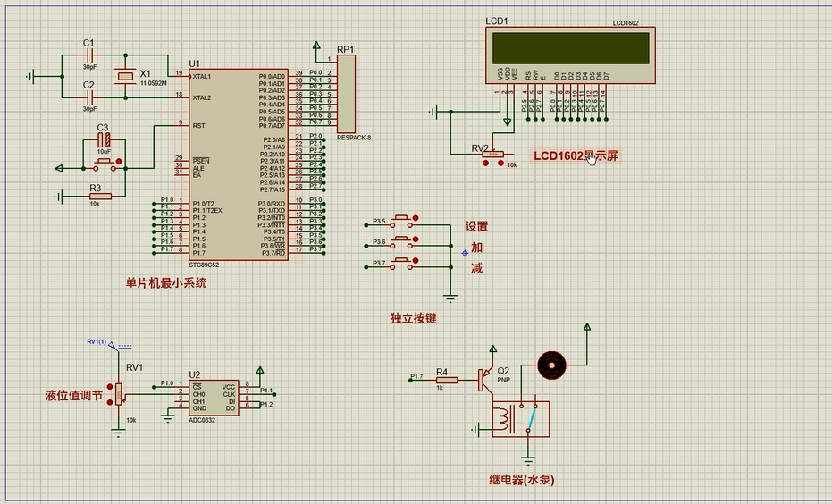This screenshot has width=832, height=504.
Task: Click the relay coil component
Action: 511,418
